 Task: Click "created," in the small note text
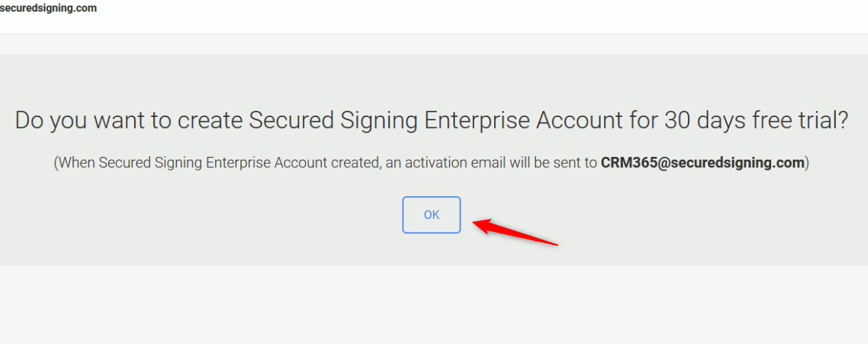pyautogui.click(x=355, y=164)
